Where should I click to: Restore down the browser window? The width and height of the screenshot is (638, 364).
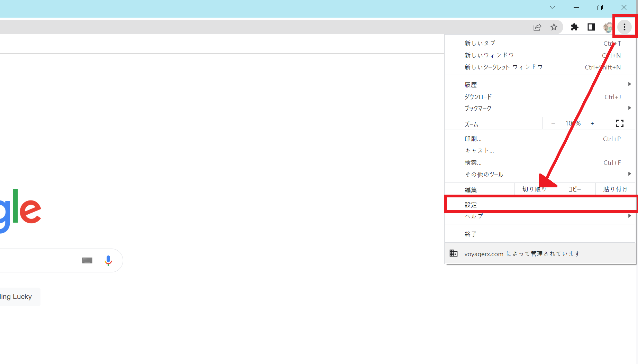[600, 8]
